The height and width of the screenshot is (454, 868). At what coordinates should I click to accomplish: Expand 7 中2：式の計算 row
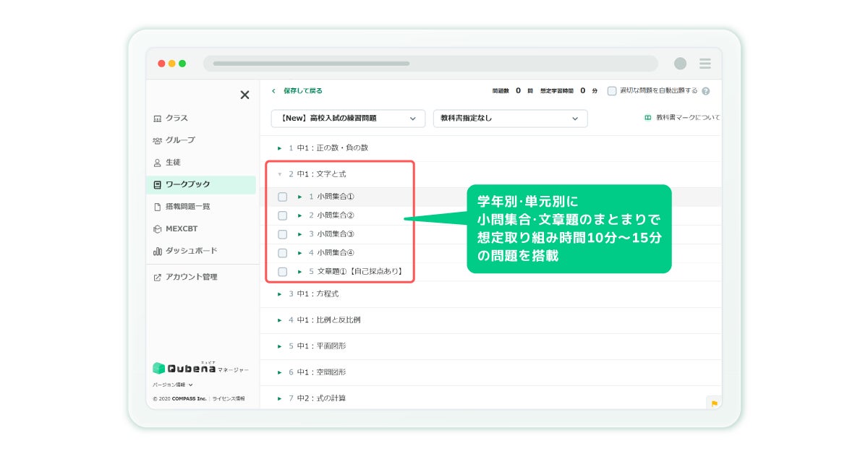[490, 398]
